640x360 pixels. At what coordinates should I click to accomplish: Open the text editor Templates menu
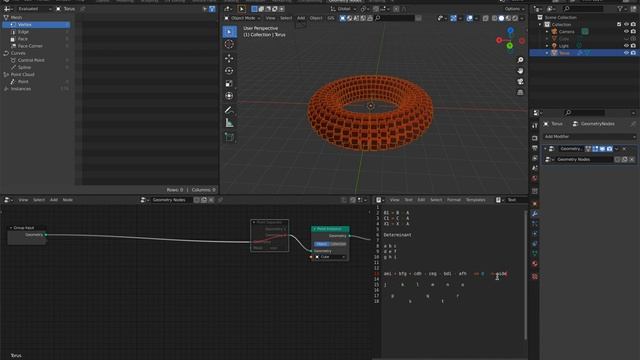[x=476, y=200]
